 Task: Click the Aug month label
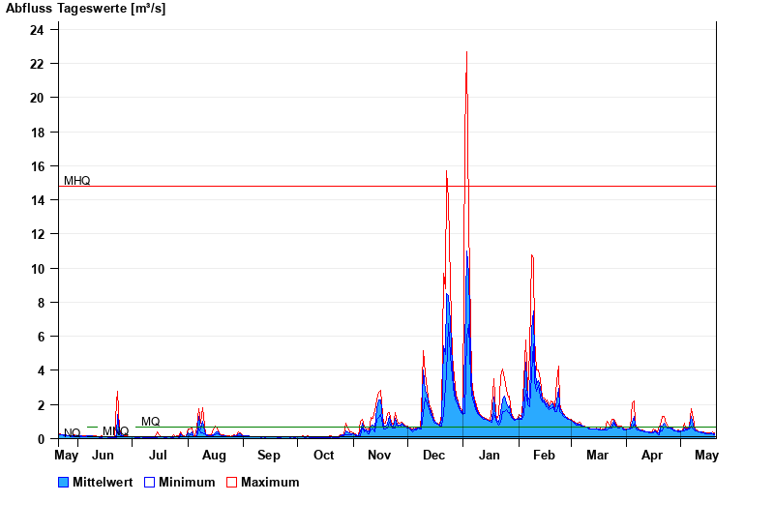point(214,455)
